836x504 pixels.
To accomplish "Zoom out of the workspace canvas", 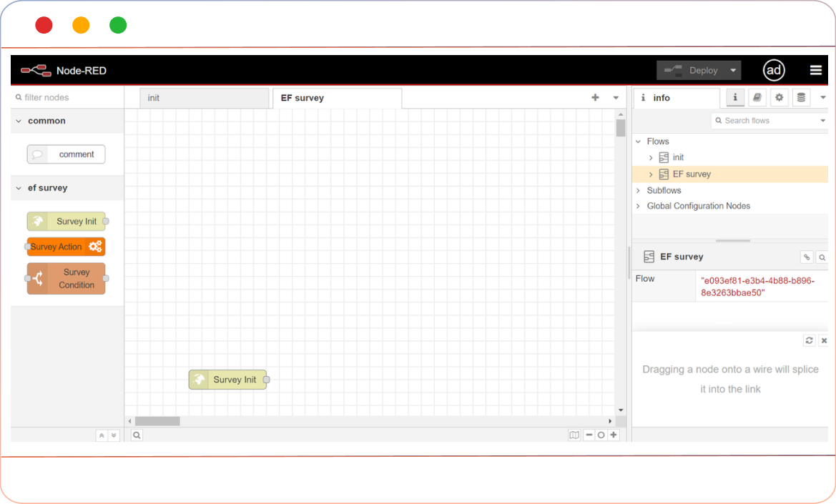I will point(588,435).
